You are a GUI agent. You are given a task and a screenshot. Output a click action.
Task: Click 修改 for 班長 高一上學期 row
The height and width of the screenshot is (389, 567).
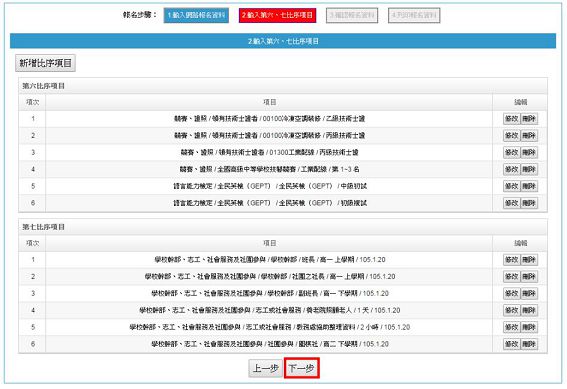point(511,260)
